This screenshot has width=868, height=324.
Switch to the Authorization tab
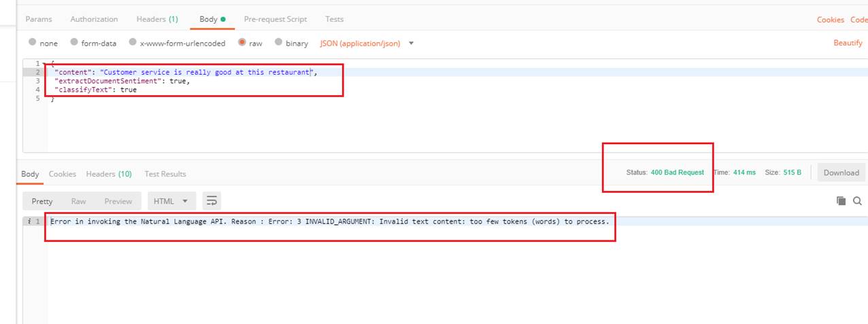[x=94, y=19]
